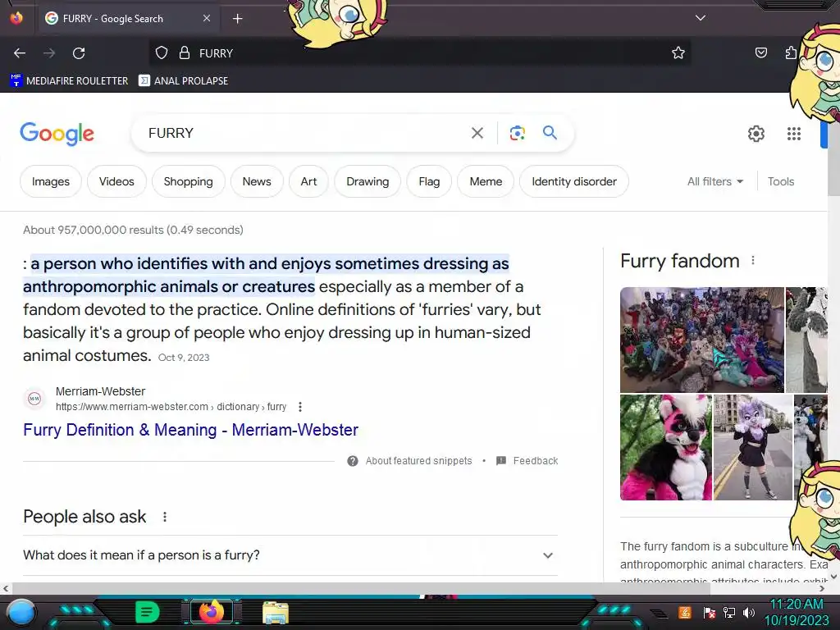Click the Furry fandom heading

[x=680, y=261]
